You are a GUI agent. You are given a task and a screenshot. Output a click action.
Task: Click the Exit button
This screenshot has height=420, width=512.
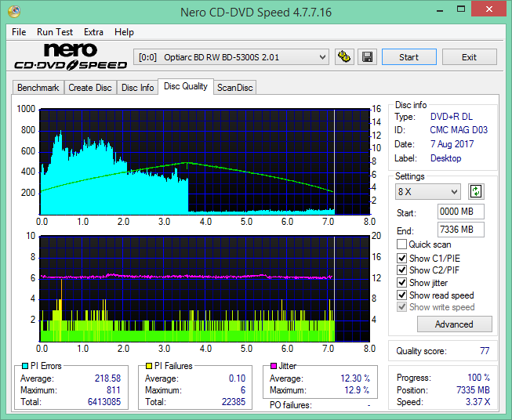pyautogui.click(x=469, y=57)
